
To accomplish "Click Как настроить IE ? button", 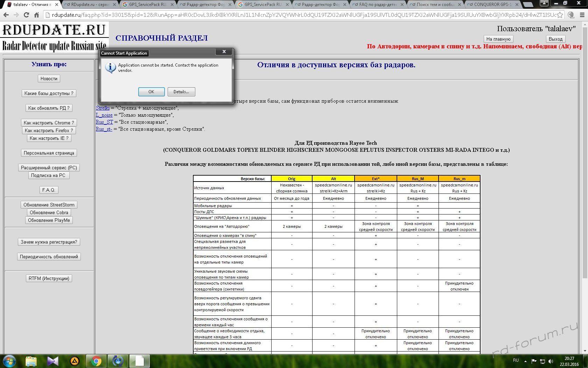I will 49,138.
